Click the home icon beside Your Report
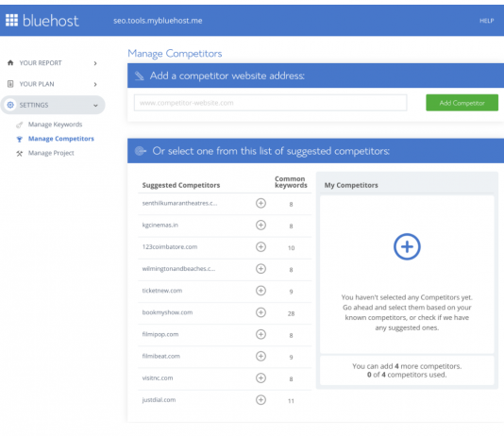504x436 pixels. click(x=10, y=62)
